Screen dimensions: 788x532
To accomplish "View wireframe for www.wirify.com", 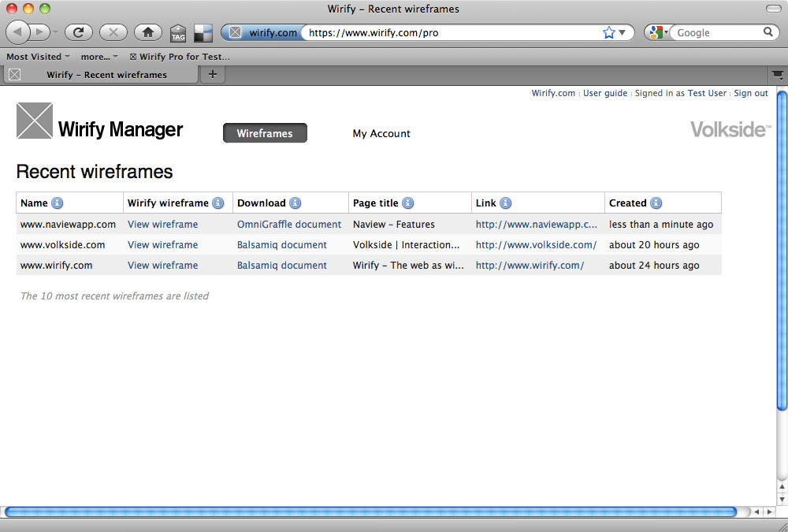I will [163, 266].
